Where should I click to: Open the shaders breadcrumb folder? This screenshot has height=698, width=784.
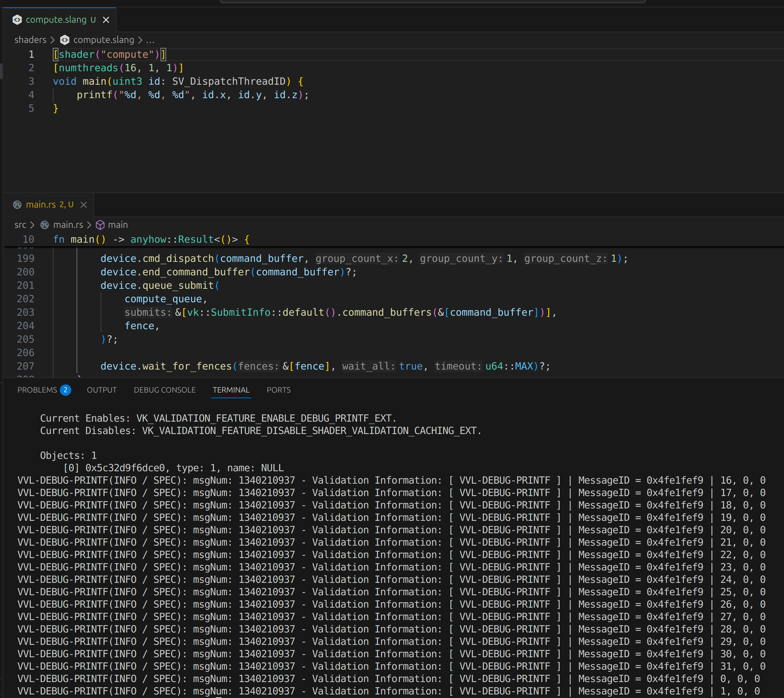pos(30,40)
